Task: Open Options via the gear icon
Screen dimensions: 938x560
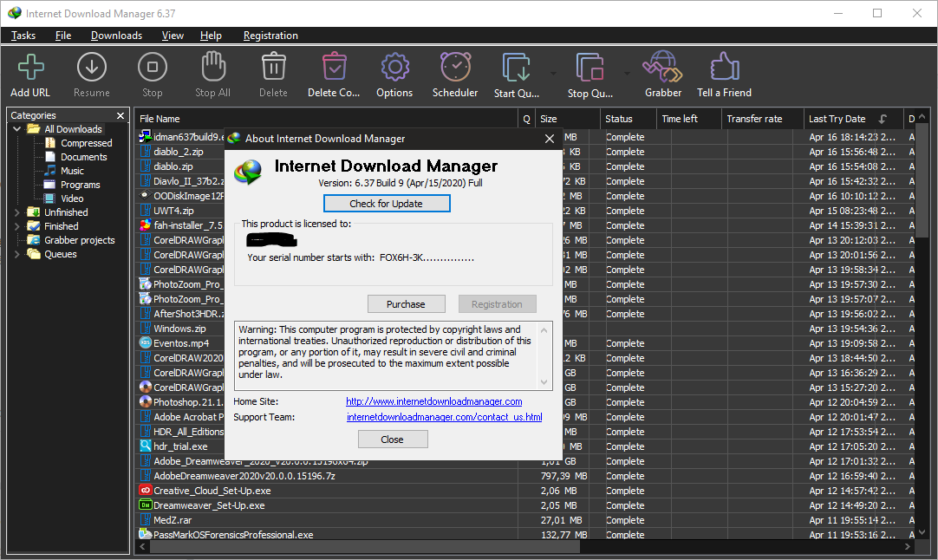Action: pyautogui.click(x=394, y=67)
